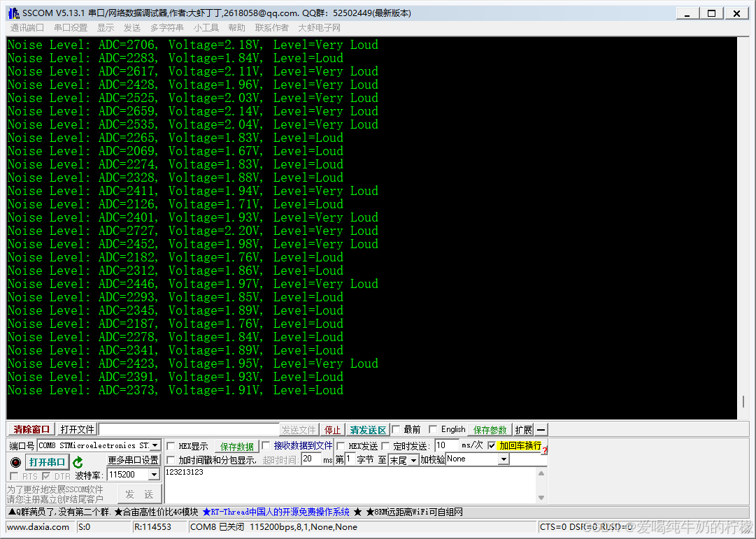Image resolution: width=756 pixels, height=539 pixels.
Task: Click the red record indicator beside 打开串口
Action: pyautogui.click(x=16, y=463)
